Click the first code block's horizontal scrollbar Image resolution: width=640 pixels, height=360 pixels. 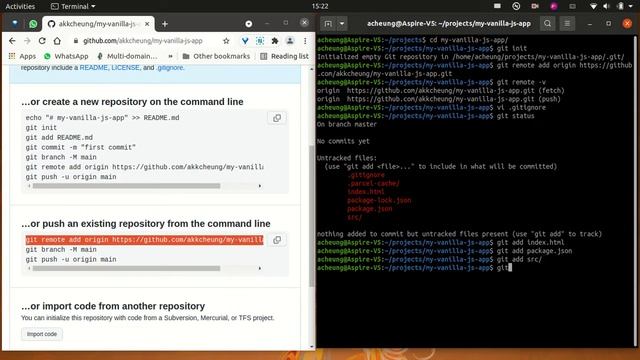[127, 186]
